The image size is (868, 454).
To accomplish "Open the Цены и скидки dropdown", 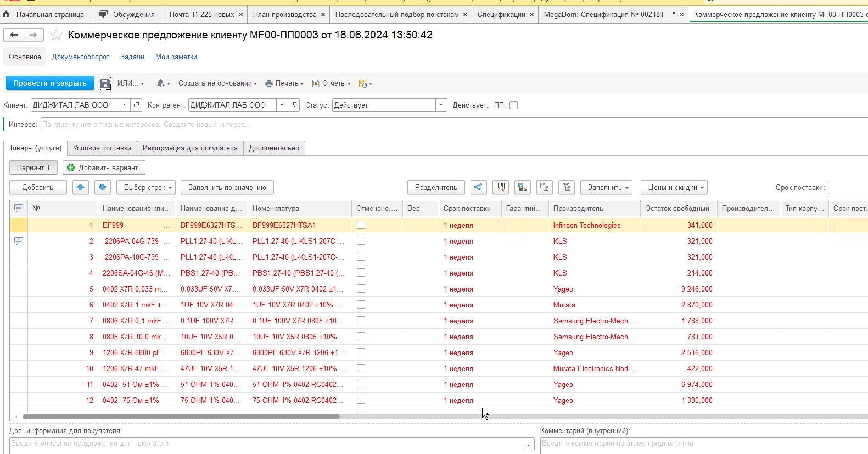I will click(x=674, y=187).
